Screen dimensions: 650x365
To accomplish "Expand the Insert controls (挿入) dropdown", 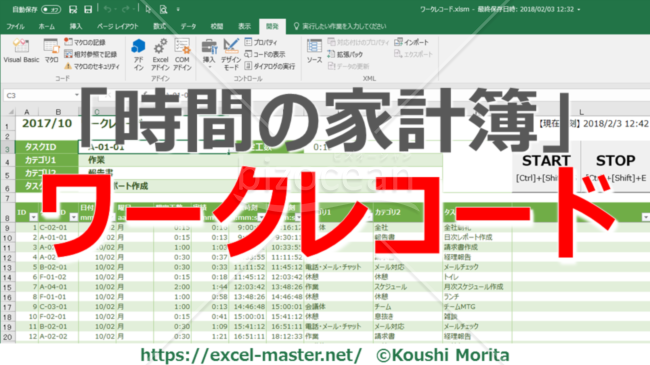I will click(209, 53).
